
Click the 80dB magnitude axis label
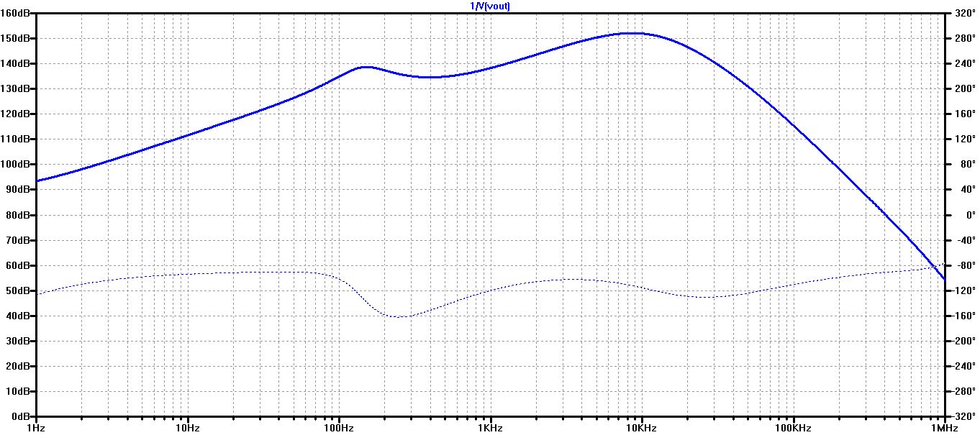coord(17,215)
